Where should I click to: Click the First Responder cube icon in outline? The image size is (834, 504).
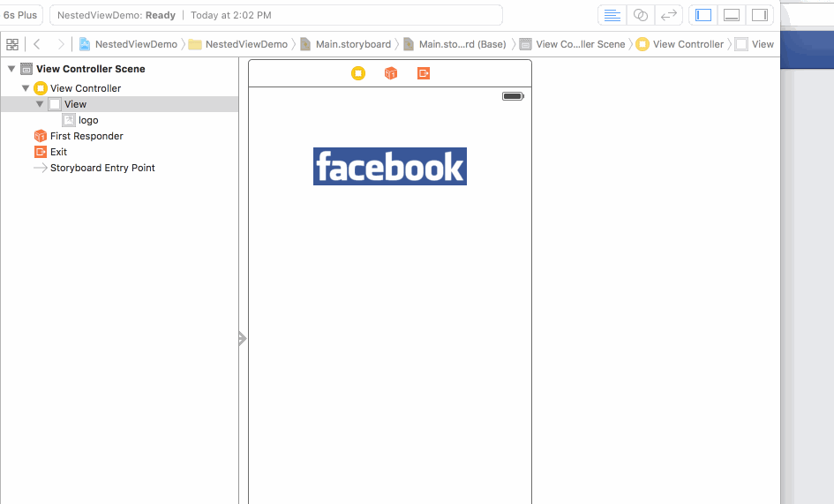pyautogui.click(x=41, y=136)
